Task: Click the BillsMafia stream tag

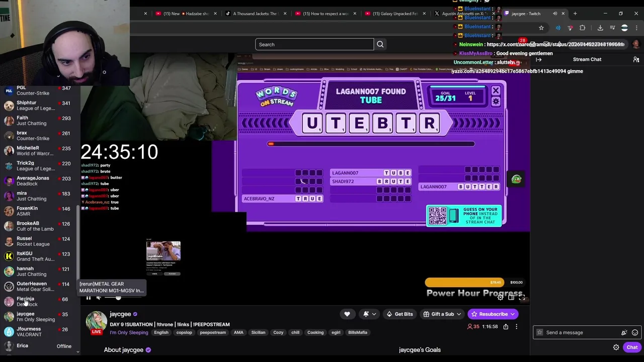Action: [358, 332]
